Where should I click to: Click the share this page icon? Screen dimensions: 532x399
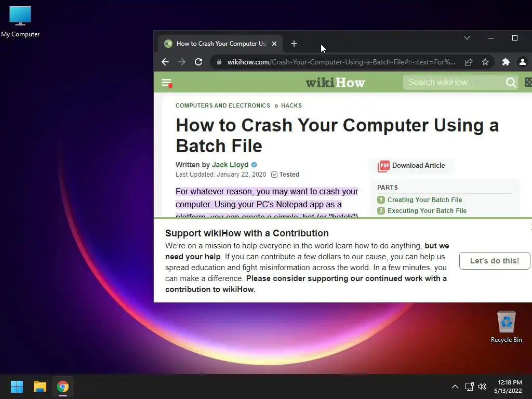tap(469, 62)
